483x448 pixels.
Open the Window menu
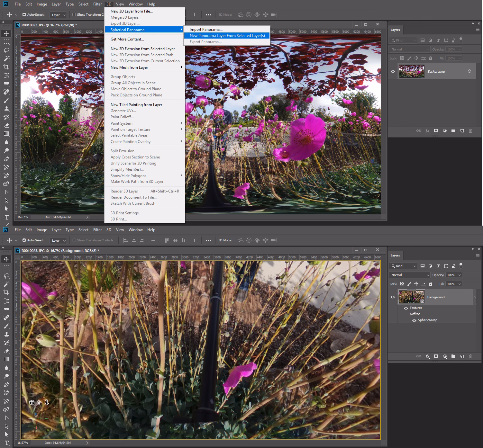coord(135,4)
